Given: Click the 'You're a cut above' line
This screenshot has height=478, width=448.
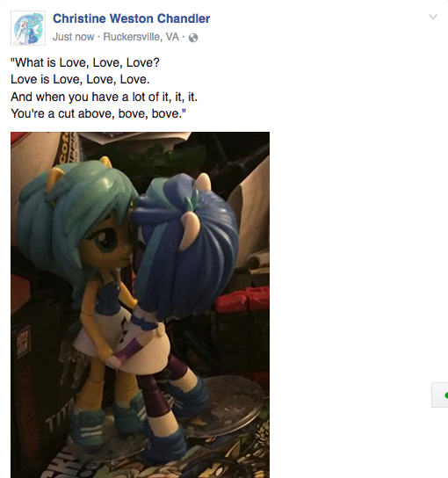Looking at the screenshot, I should click(98, 113).
